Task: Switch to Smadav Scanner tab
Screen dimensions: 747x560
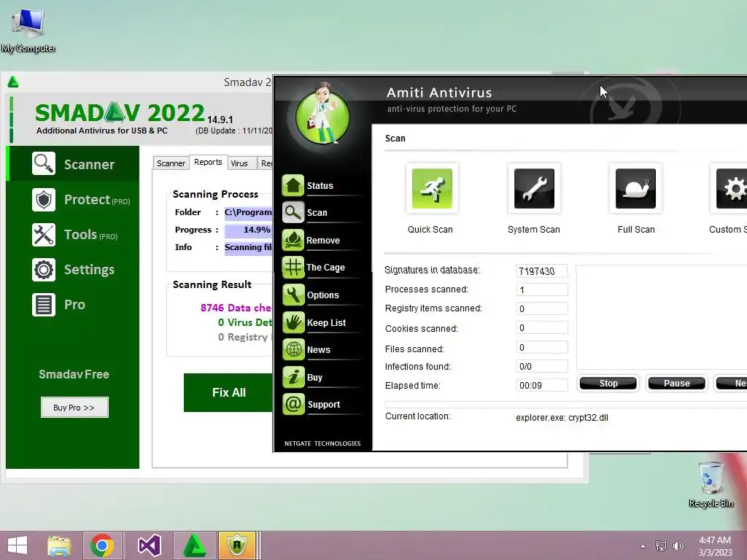Action: click(171, 163)
